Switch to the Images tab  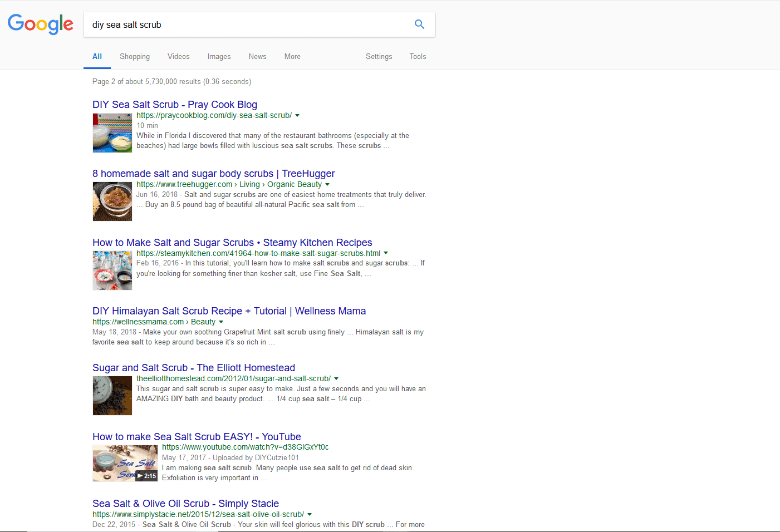(x=219, y=57)
